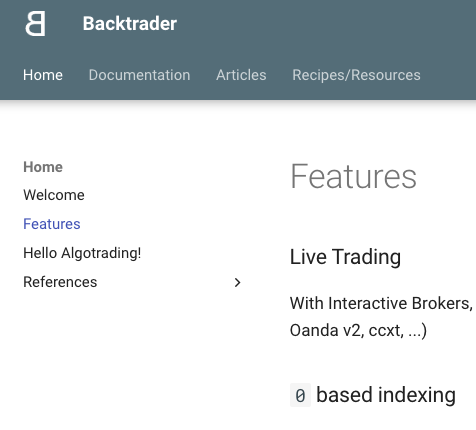Open the Hello Algotrading! page
Image resolution: width=476 pixels, height=430 pixels.
pyautogui.click(x=82, y=253)
